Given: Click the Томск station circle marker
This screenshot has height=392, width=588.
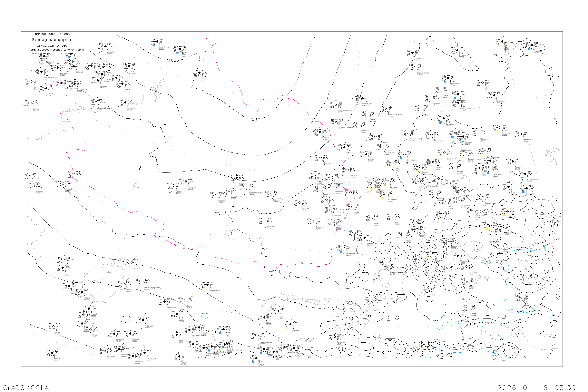Looking at the screenshot, I should 393,163.
